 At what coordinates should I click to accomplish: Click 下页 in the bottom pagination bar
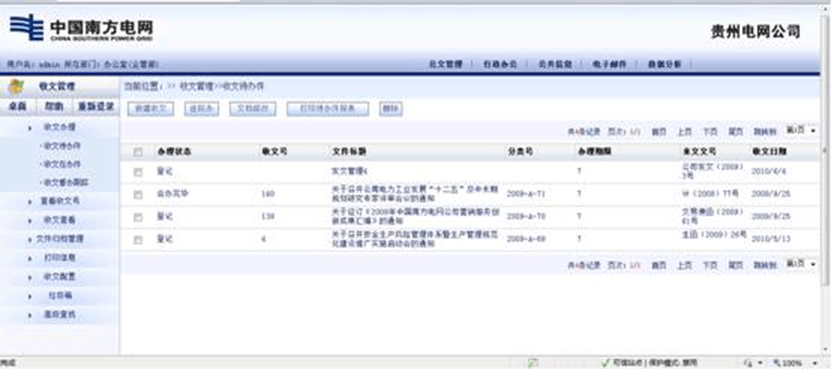click(710, 265)
